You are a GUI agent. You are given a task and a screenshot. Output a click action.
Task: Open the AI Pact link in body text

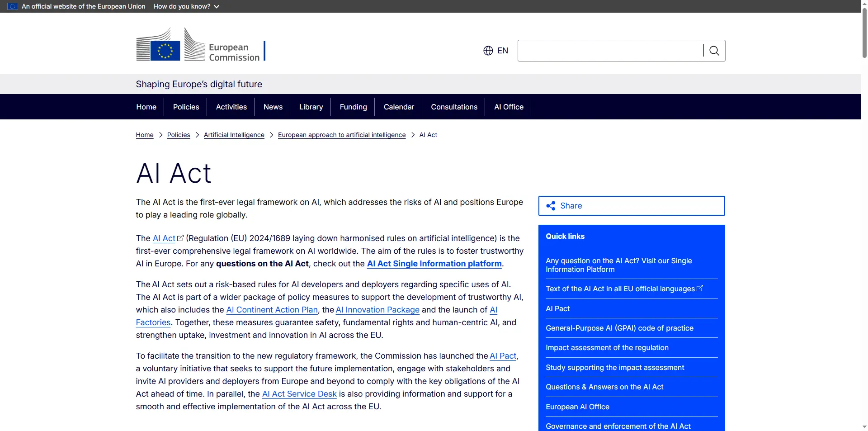tap(503, 356)
